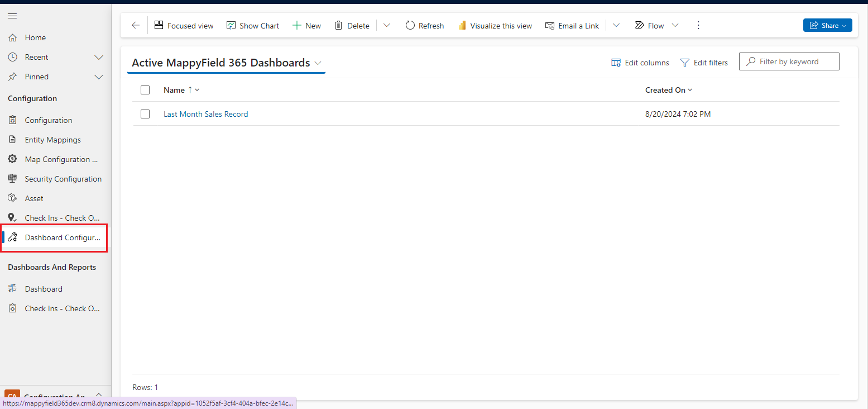The width and height of the screenshot is (868, 409).
Task: Click the Recent clock icon
Action: (x=12, y=57)
